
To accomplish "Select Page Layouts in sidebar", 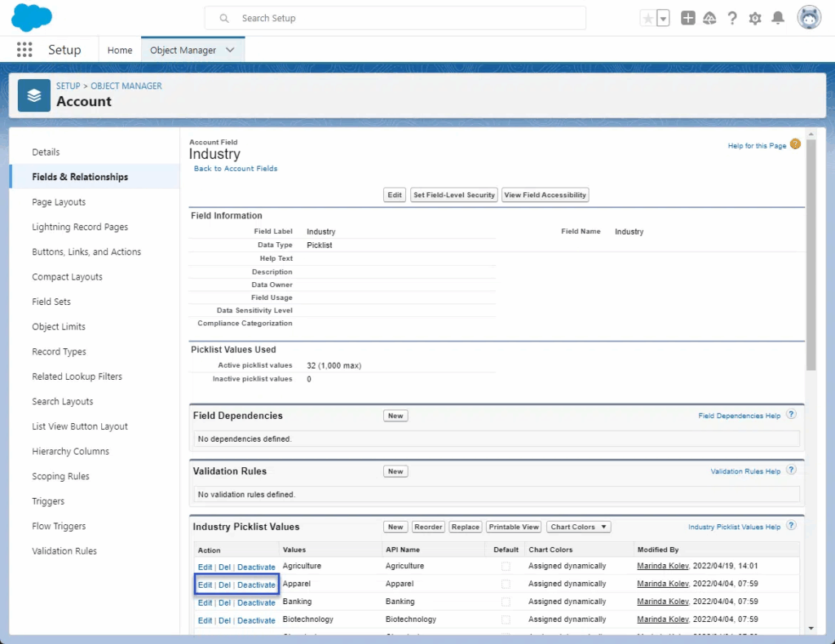I will click(x=59, y=202).
